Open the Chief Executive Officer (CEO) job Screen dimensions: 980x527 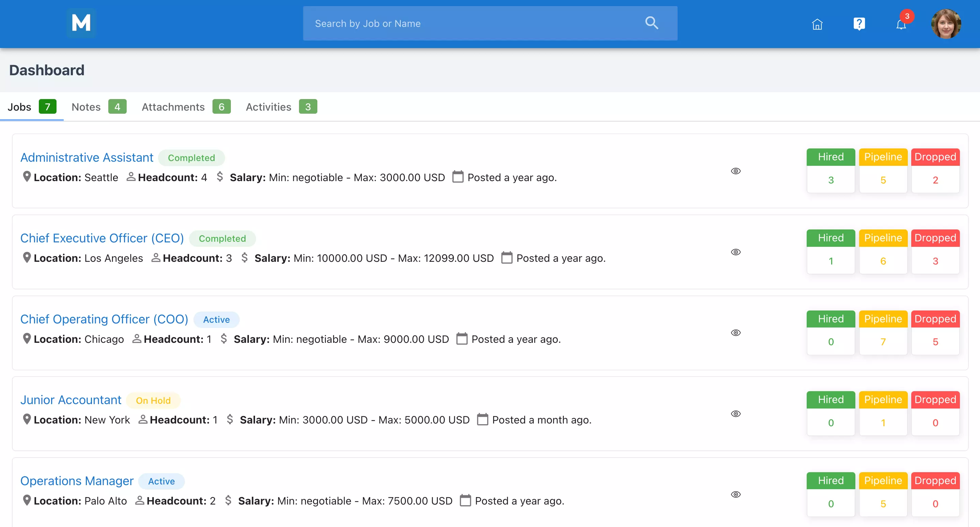click(x=102, y=238)
